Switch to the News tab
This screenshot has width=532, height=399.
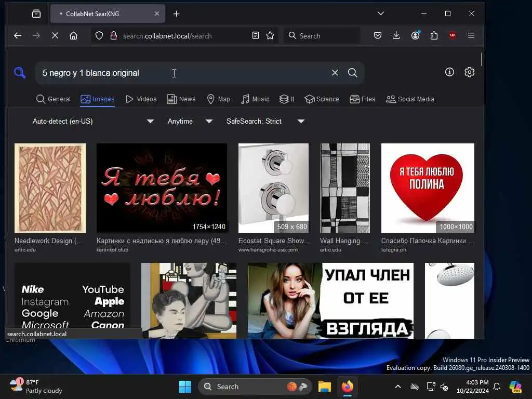tap(181, 99)
